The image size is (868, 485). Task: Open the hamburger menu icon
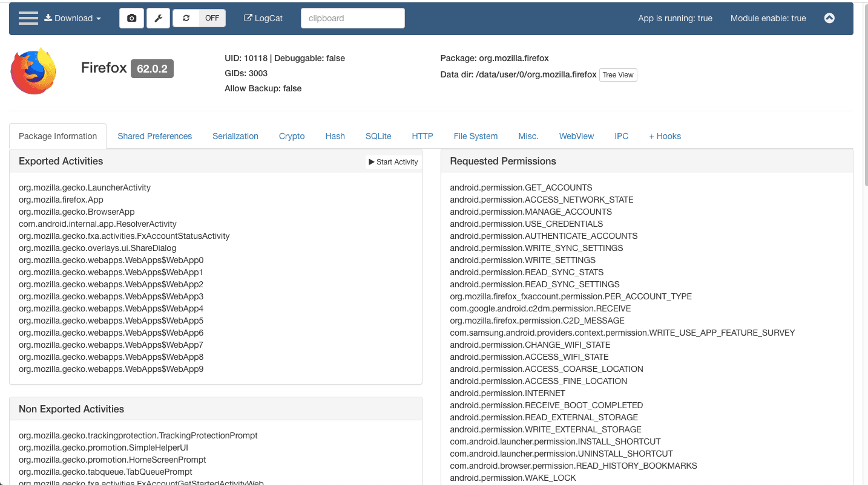[28, 18]
